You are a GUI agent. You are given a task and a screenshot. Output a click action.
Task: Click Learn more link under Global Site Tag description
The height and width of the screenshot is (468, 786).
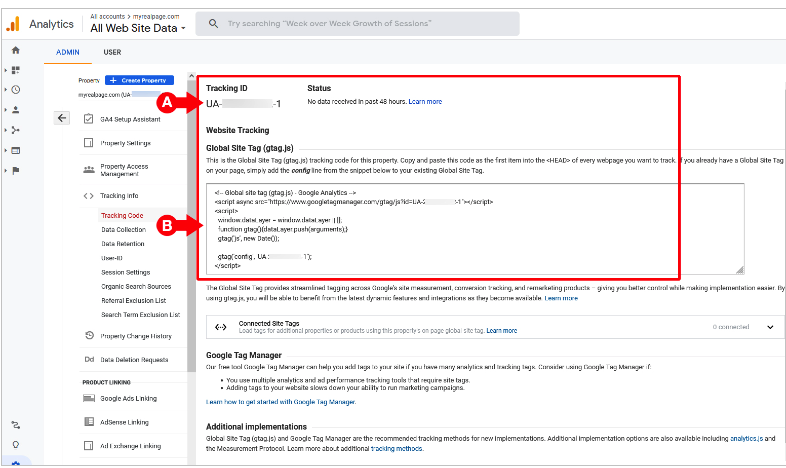(x=561, y=298)
